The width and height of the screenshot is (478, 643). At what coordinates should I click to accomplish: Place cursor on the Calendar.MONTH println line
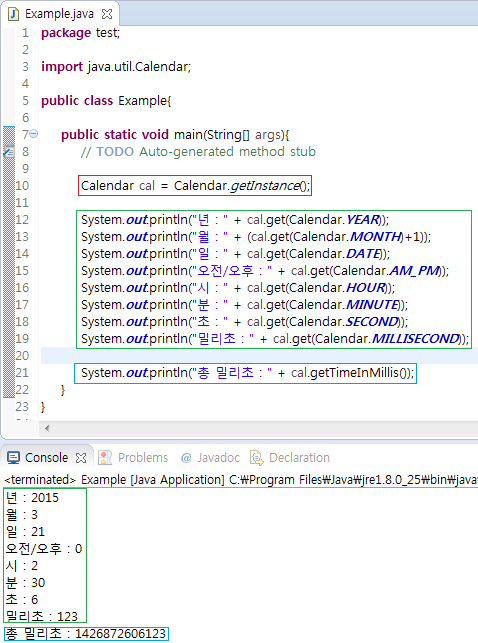coord(256,237)
